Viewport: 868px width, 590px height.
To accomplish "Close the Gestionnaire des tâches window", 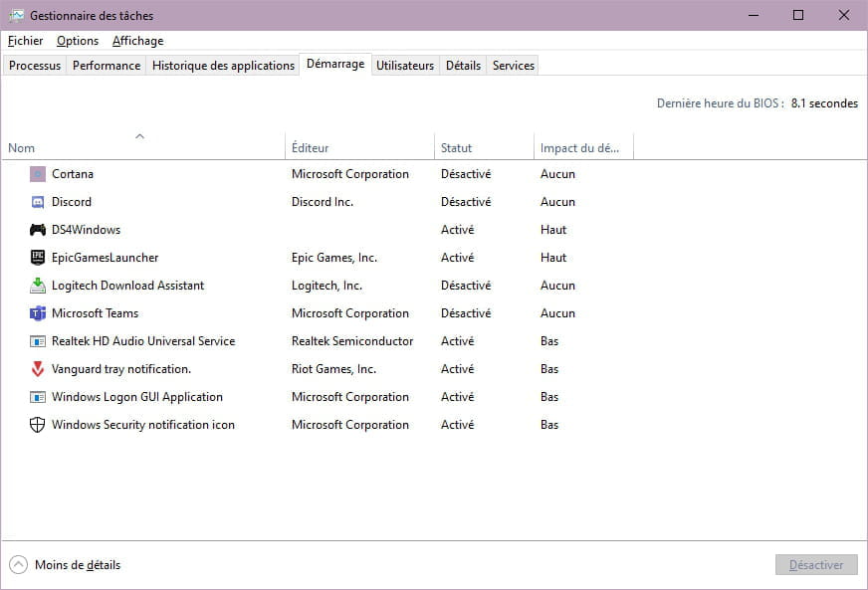I will (844, 16).
